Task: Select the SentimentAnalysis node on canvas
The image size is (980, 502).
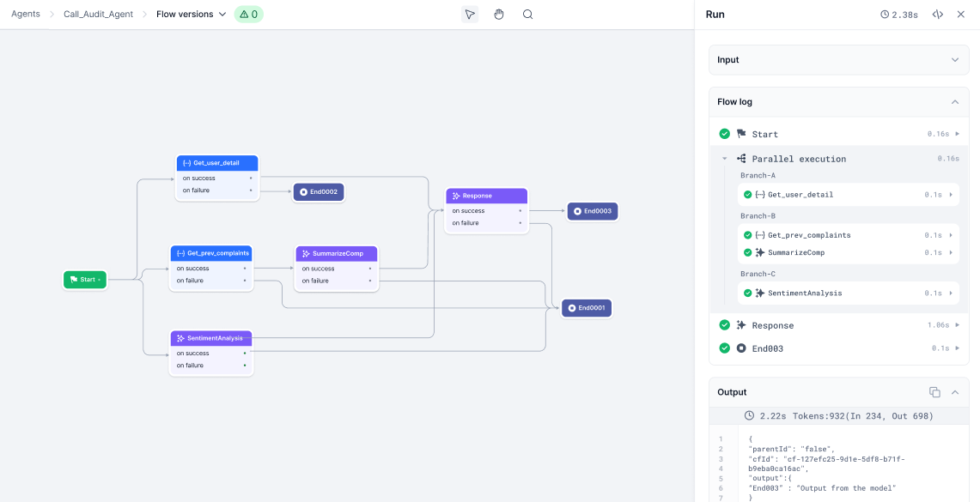Action: pos(211,338)
